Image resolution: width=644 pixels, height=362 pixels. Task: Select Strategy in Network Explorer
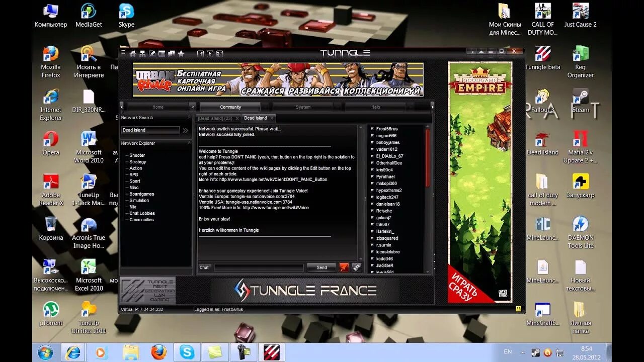point(137,162)
